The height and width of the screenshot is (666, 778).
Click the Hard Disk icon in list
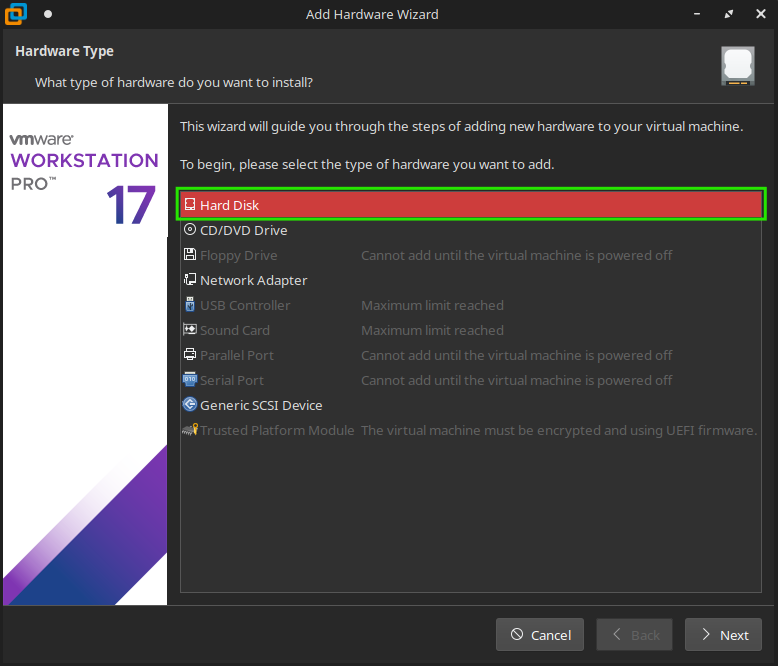point(190,205)
